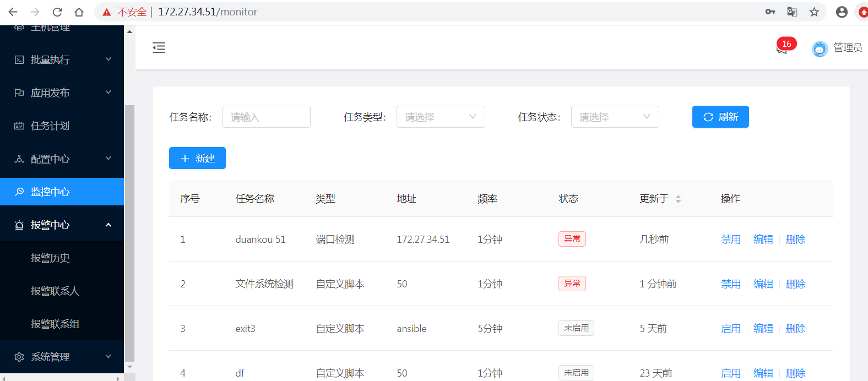Expand 应用发布 menu chevron

(x=109, y=92)
